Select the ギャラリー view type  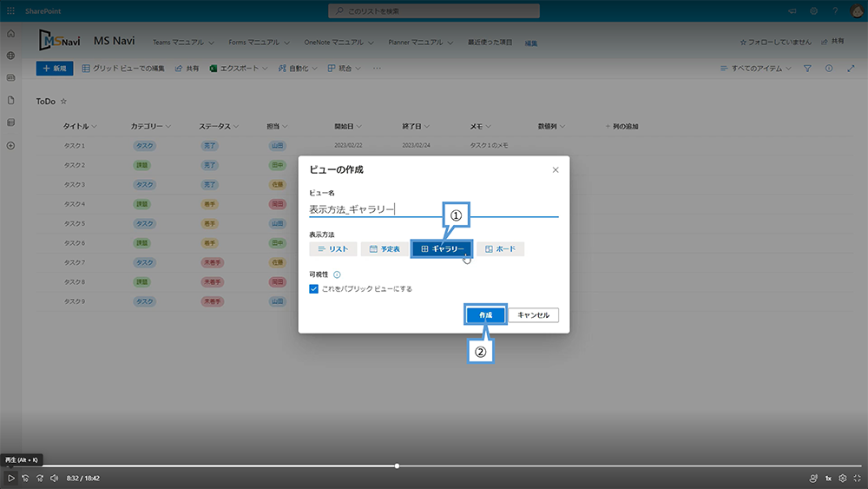442,249
